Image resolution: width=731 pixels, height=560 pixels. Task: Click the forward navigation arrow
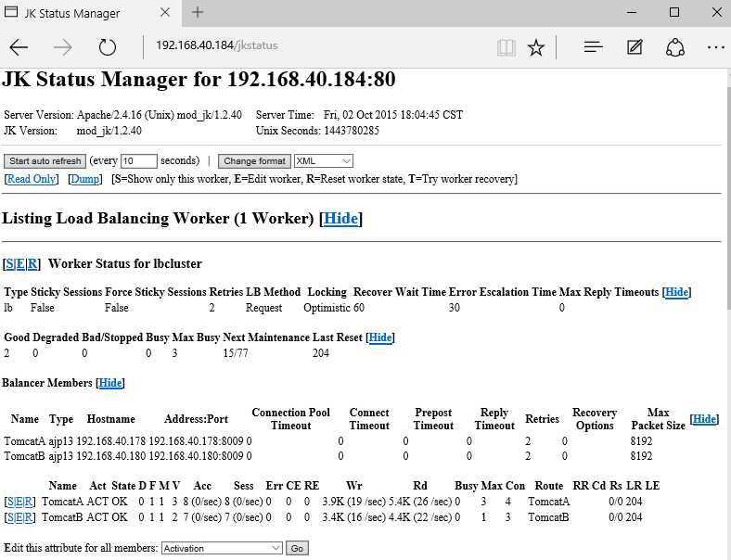click(x=62, y=47)
